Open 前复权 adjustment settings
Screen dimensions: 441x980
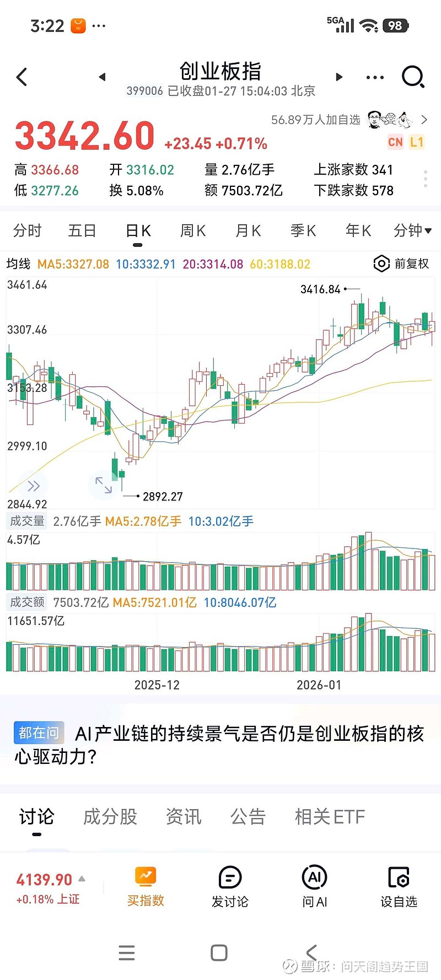click(401, 264)
